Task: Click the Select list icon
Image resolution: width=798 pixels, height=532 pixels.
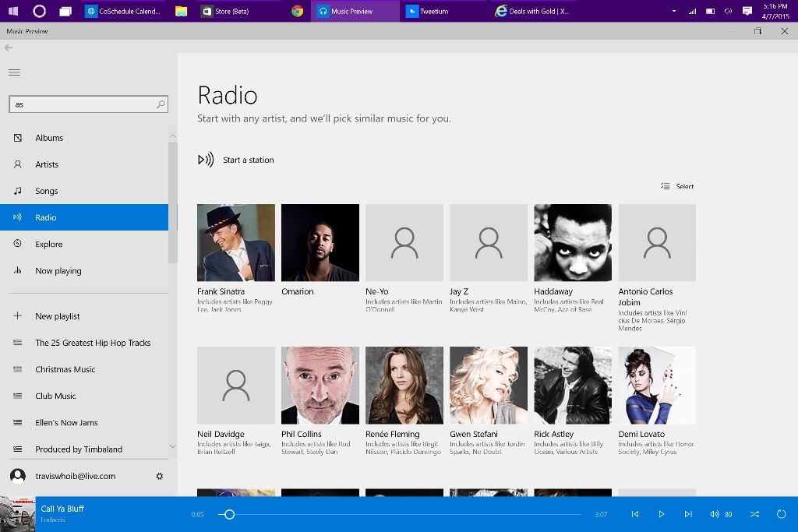Action: [x=666, y=186]
